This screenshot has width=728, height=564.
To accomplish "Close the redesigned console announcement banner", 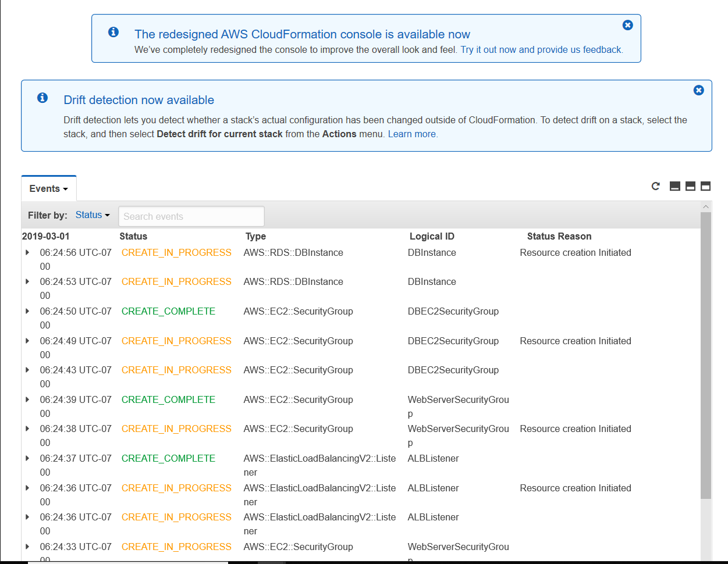I will coord(627,25).
